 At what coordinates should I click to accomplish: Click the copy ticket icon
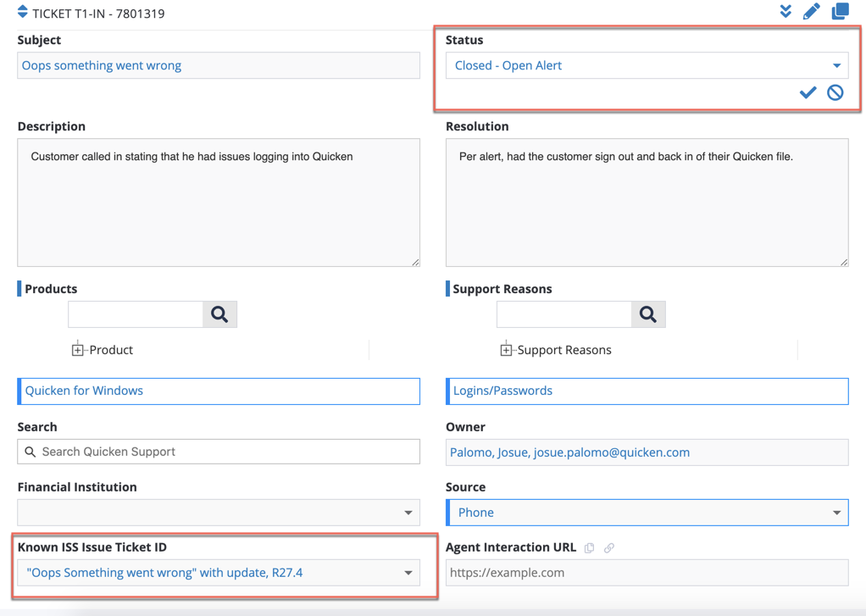click(x=840, y=12)
